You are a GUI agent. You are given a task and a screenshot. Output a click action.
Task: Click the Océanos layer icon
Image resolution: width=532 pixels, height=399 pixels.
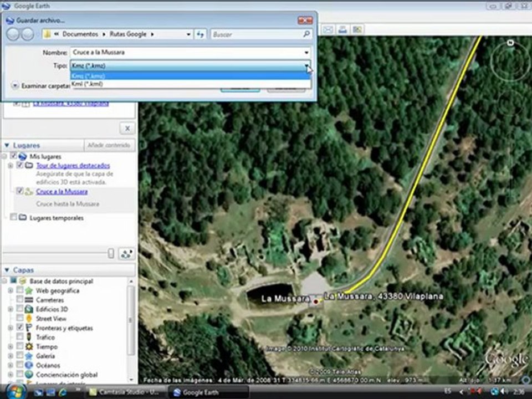pyautogui.click(x=29, y=365)
